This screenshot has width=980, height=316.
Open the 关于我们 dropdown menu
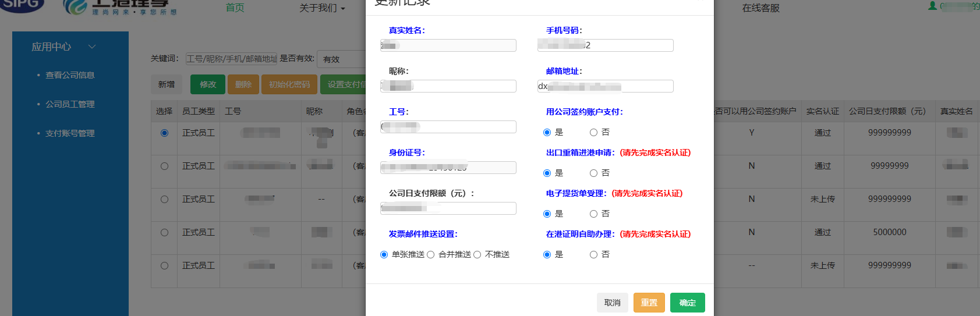click(322, 8)
